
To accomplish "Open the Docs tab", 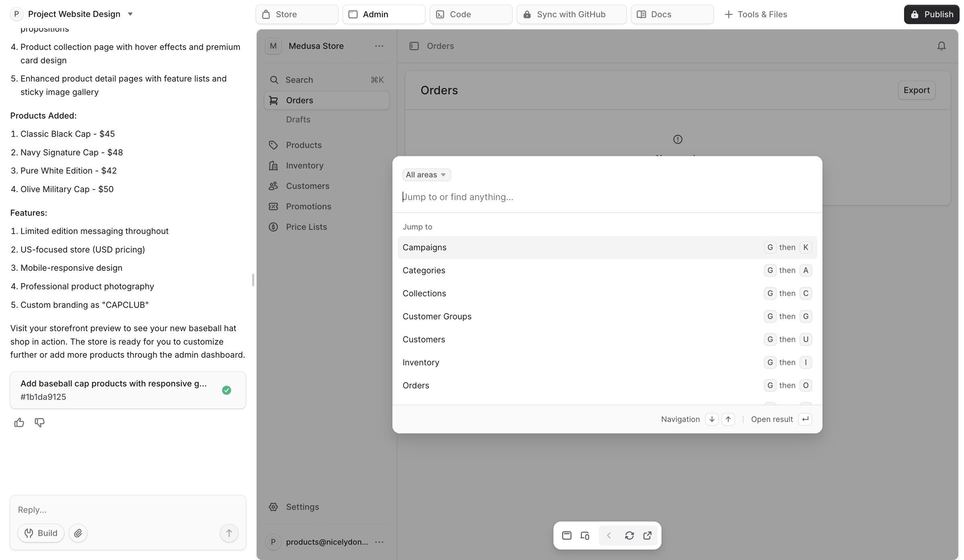I will click(x=672, y=14).
